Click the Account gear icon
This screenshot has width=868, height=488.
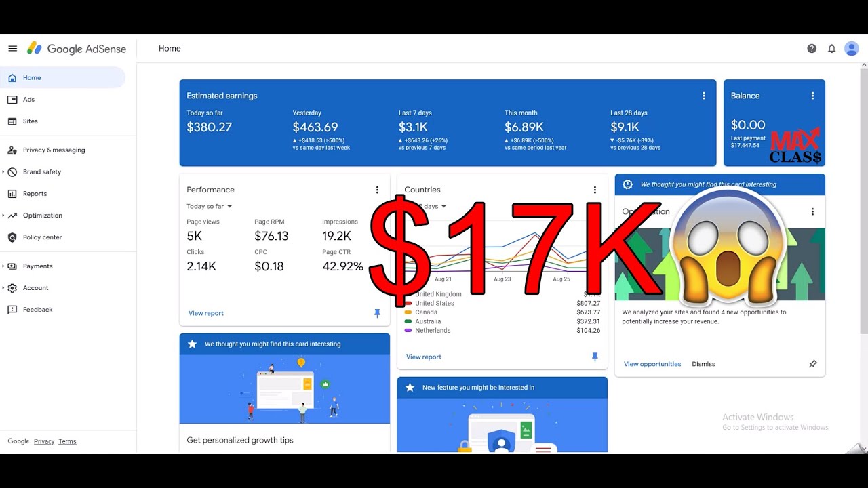[x=12, y=288]
